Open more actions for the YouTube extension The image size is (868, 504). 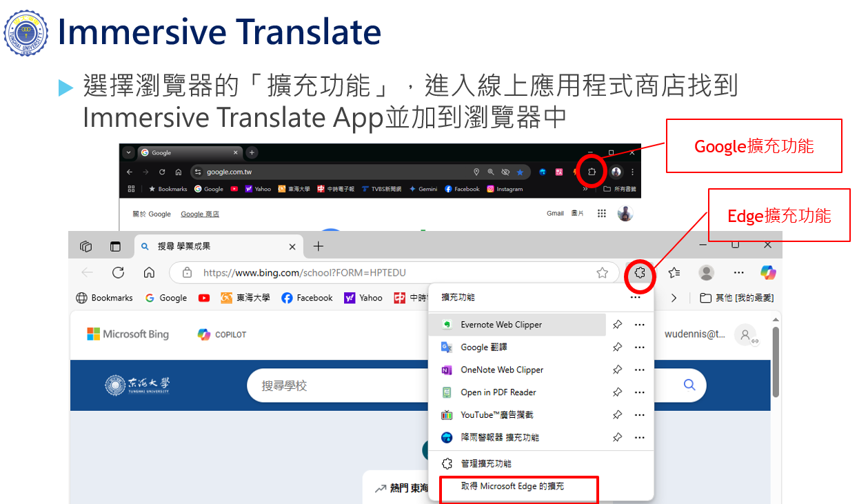click(x=640, y=415)
